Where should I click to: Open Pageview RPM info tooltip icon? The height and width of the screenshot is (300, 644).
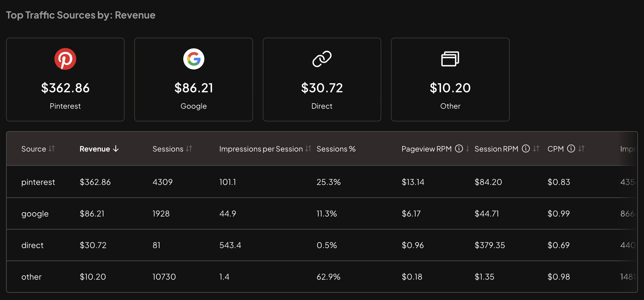[x=459, y=148]
